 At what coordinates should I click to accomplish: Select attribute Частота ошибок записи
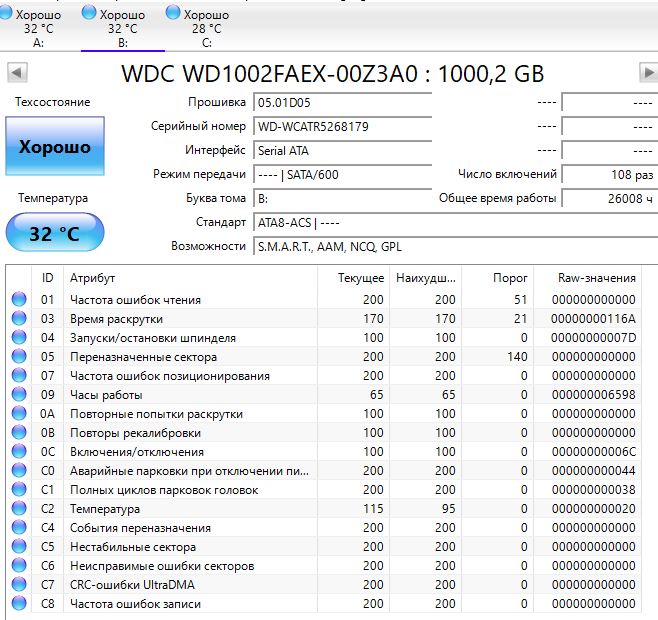point(135,604)
